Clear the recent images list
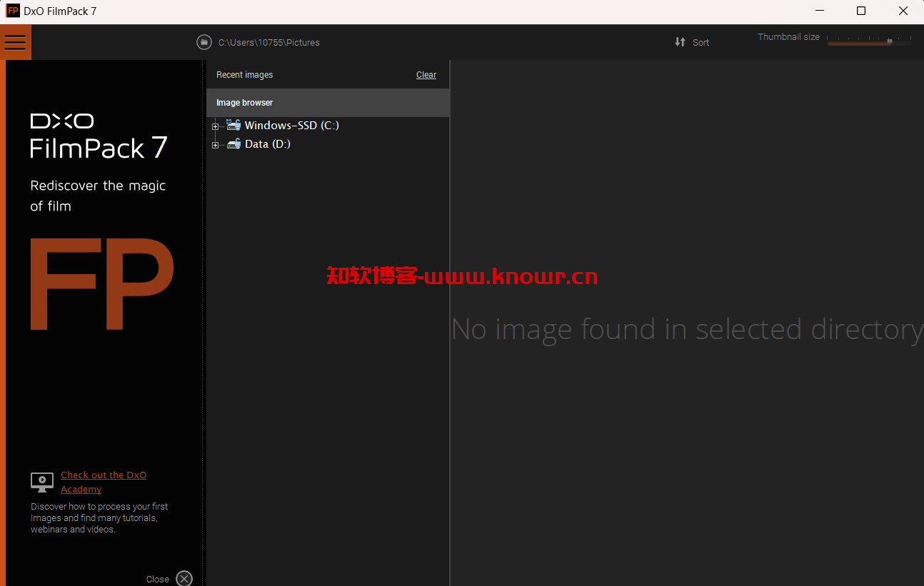The width and height of the screenshot is (924, 586). (x=426, y=75)
